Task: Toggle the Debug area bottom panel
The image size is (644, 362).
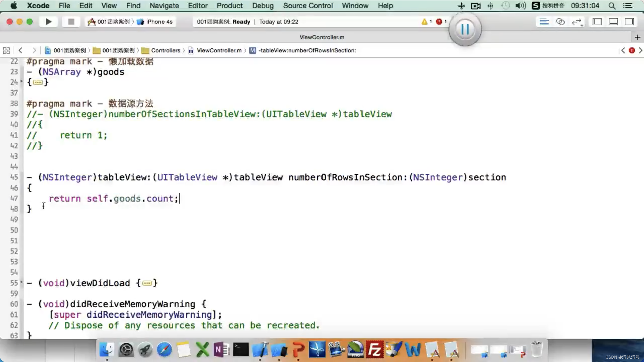Action: point(613,22)
